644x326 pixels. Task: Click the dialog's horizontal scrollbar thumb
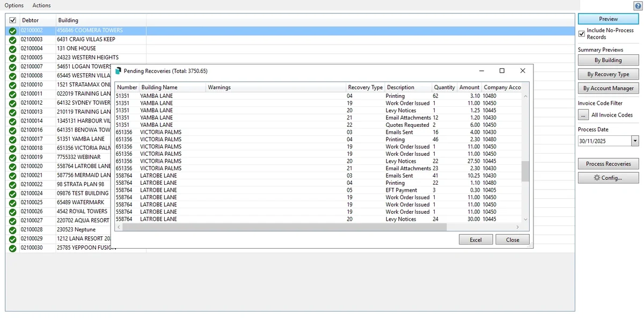[284, 227]
